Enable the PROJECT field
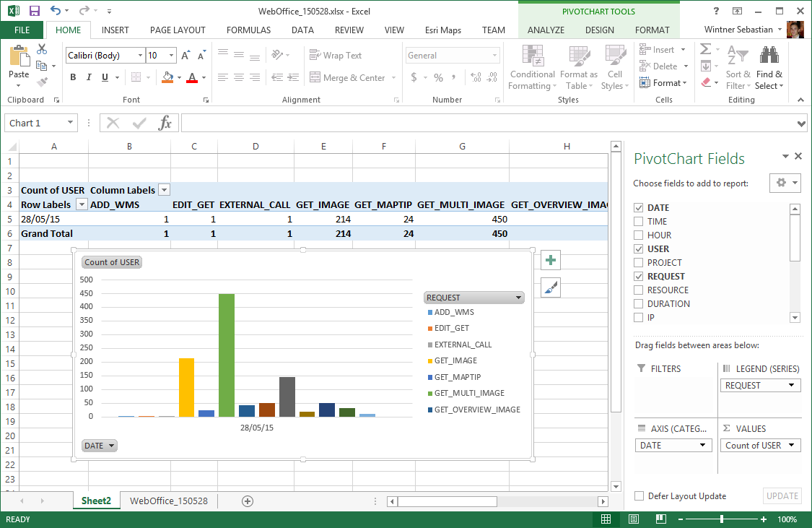The image size is (812, 528). (637, 262)
